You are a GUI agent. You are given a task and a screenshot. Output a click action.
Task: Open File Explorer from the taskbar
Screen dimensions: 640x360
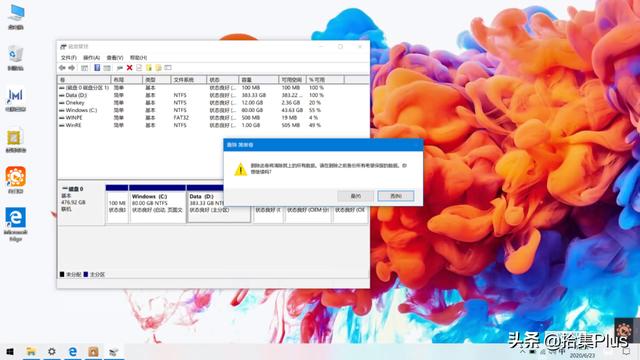[31, 351]
